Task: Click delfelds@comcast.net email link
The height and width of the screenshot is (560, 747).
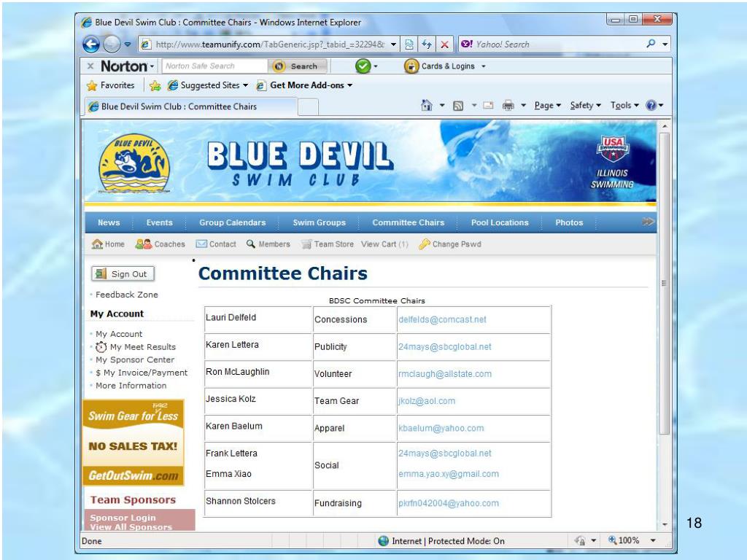Action: pos(442,319)
